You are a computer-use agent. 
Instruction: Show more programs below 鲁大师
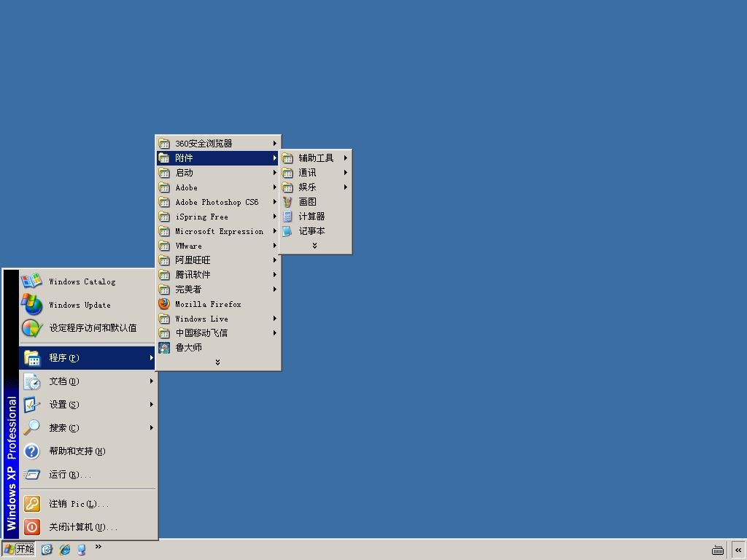(x=217, y=362)
